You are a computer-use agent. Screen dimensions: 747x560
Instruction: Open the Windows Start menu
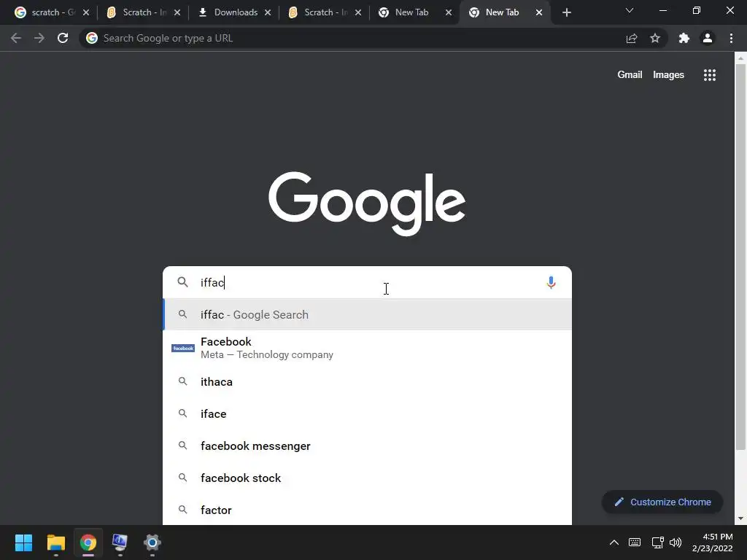[x=23, y=542]
